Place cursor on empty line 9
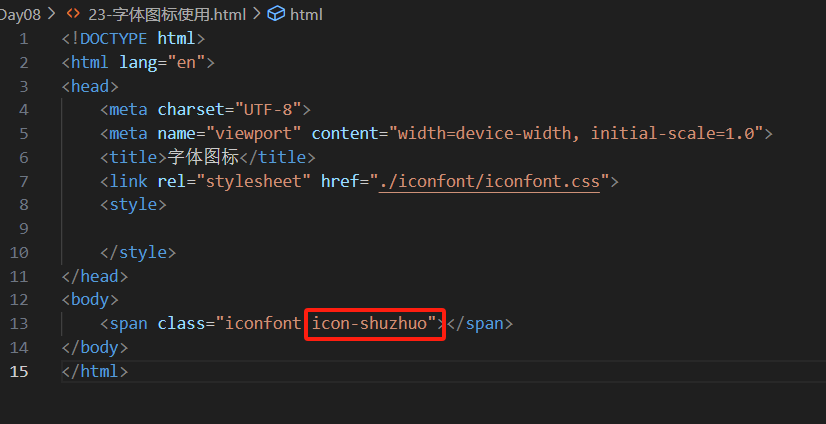The height and width of the screenshot is (424, 826). (x=442, y=229)
